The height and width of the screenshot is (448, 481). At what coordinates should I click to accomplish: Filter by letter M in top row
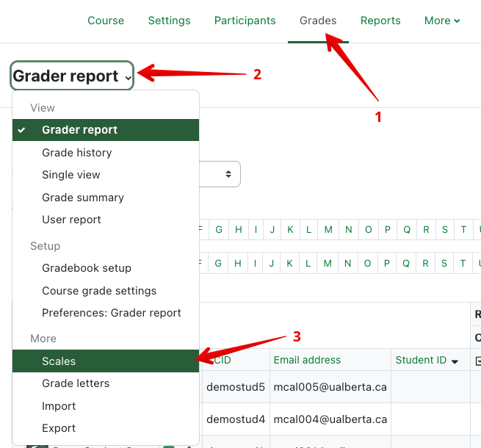(328, 230)
